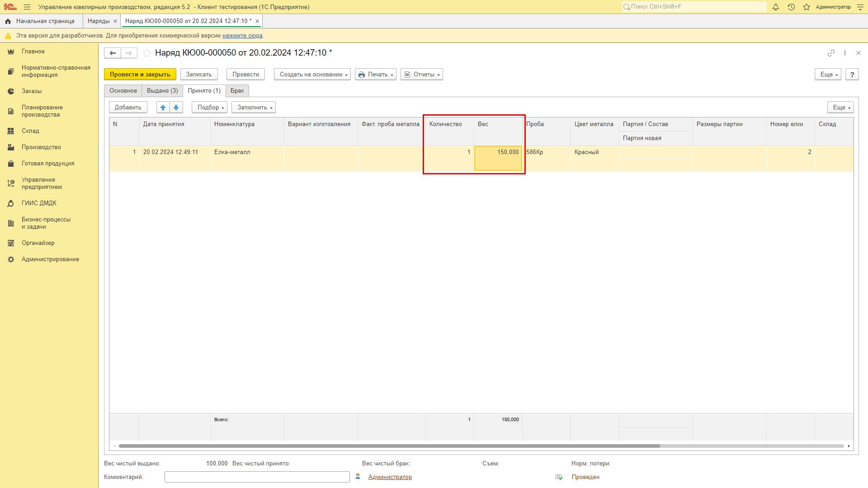Switch to Начальная страница tab

click(x=41, y=21)
